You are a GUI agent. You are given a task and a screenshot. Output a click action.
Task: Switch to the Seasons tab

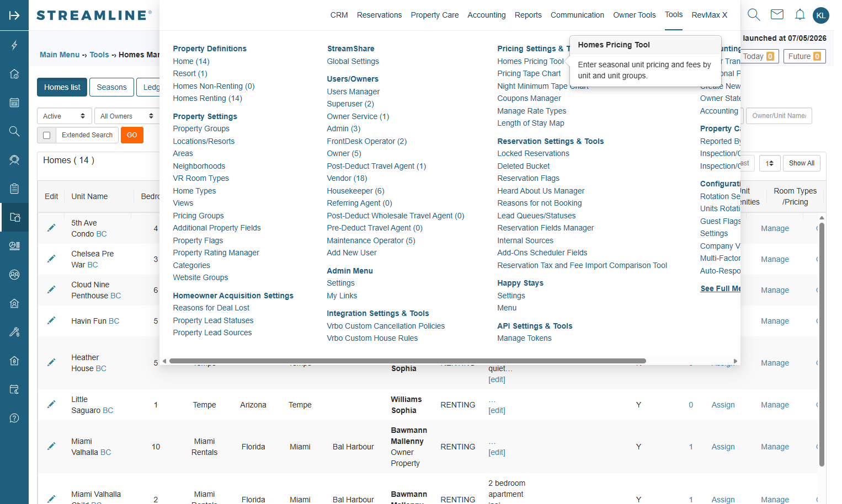tap(111, 87)
